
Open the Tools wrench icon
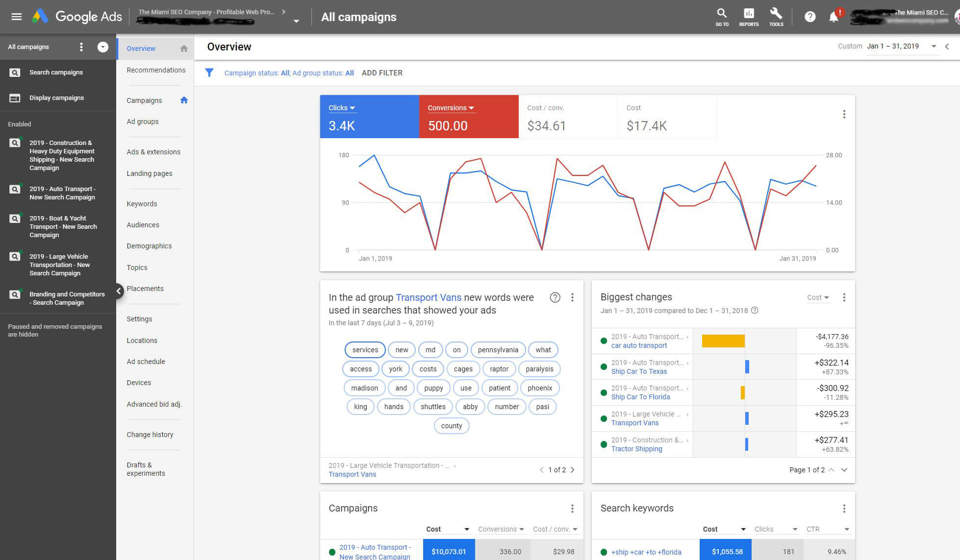tap(776, 17)
